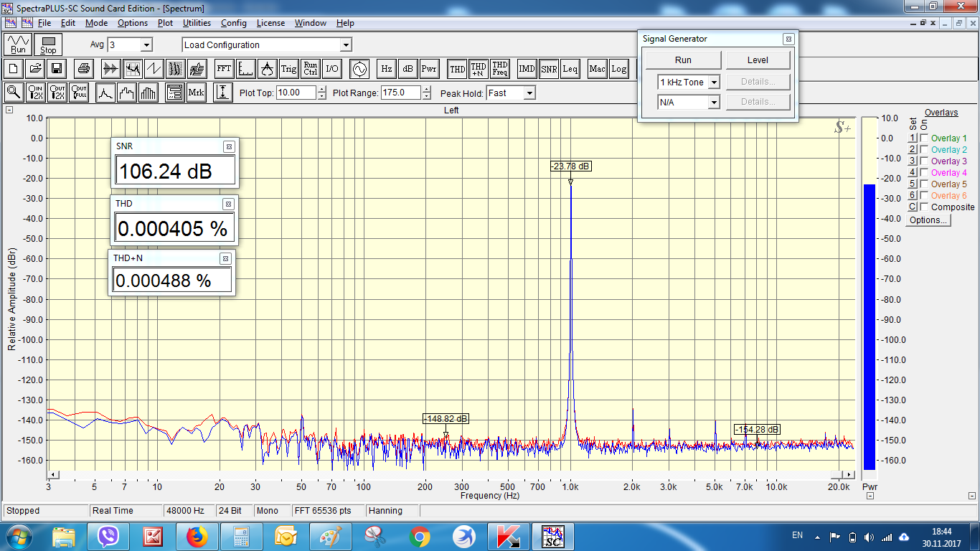
Task: Open the N/A dropdown in Signal Generator
Action: pos(713,102)
